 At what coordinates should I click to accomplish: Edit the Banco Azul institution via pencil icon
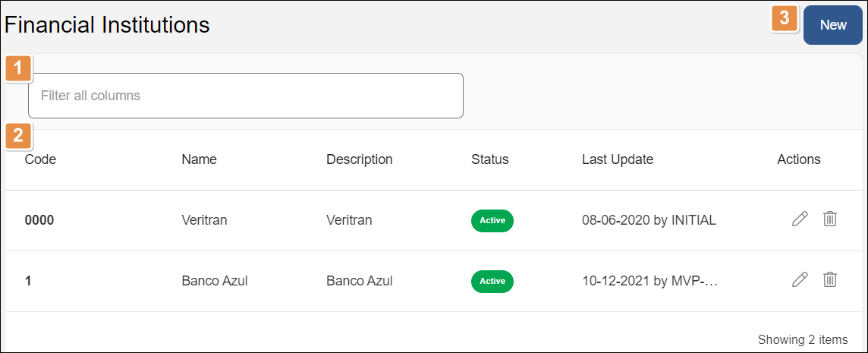(x=800, y=280)
